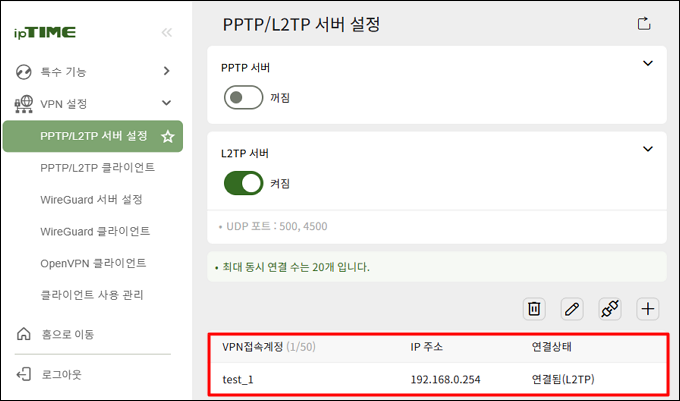Go to OpenVPN 클라이언트 page

point(93,263)
